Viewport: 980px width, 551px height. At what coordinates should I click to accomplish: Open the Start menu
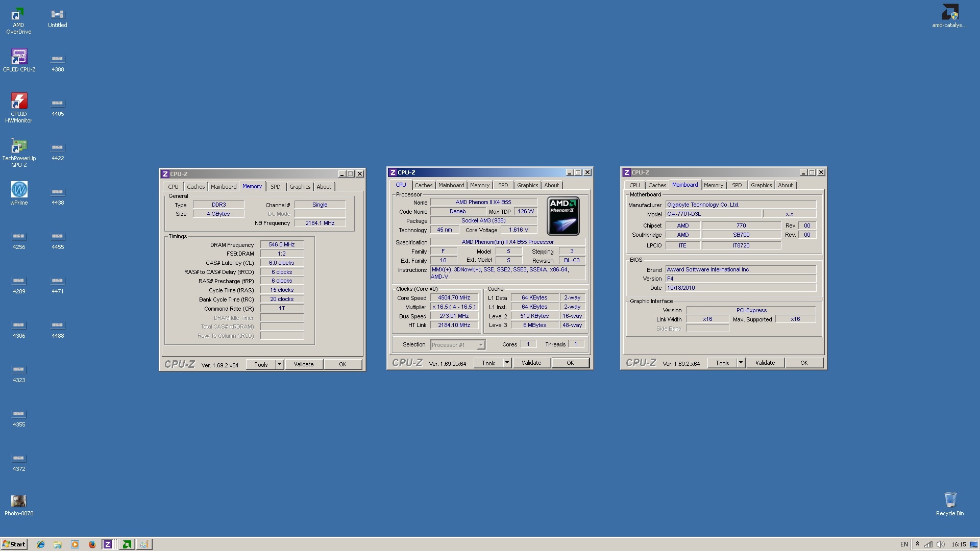point(14,544)
